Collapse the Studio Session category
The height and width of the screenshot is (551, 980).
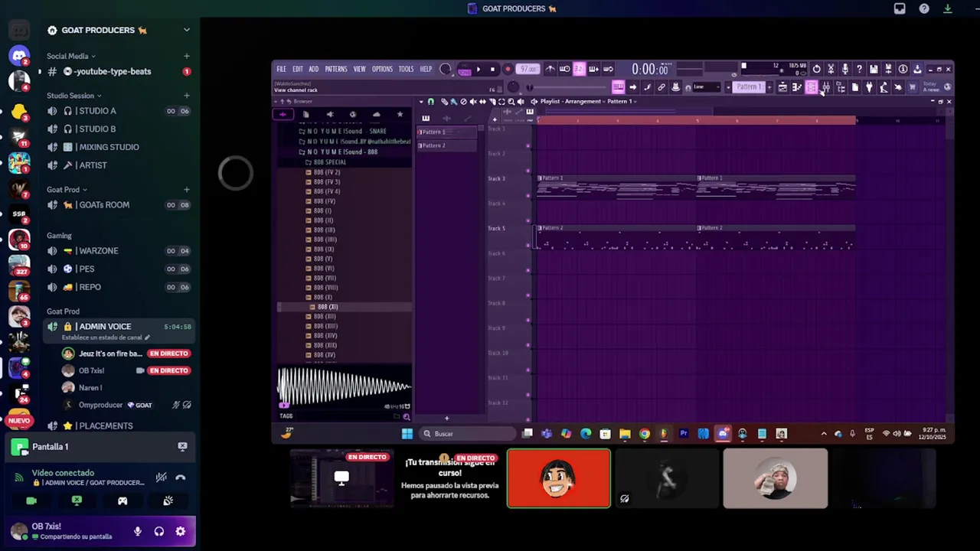[x=73, y=96]
